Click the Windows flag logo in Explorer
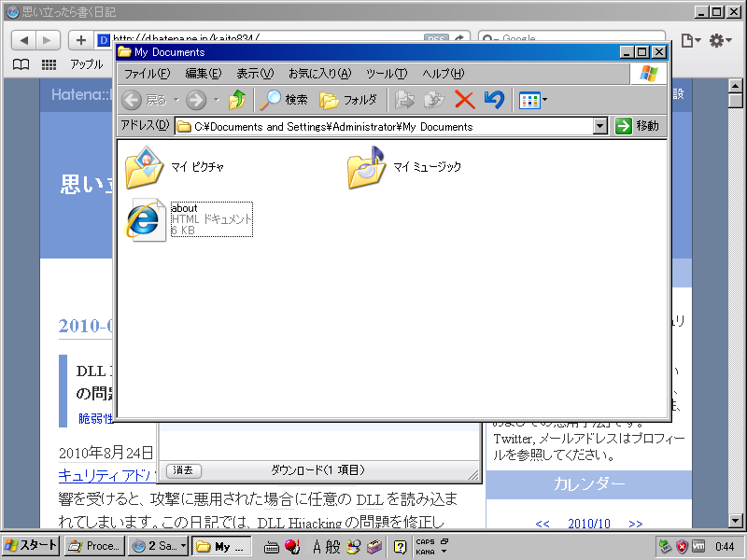The image size is (747, 560). point(648,74)
